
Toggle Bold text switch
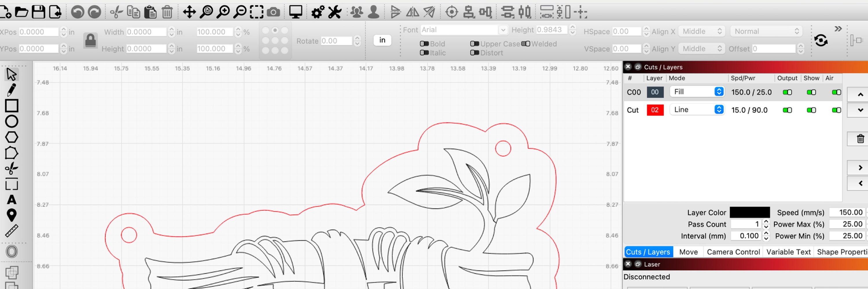424,44
